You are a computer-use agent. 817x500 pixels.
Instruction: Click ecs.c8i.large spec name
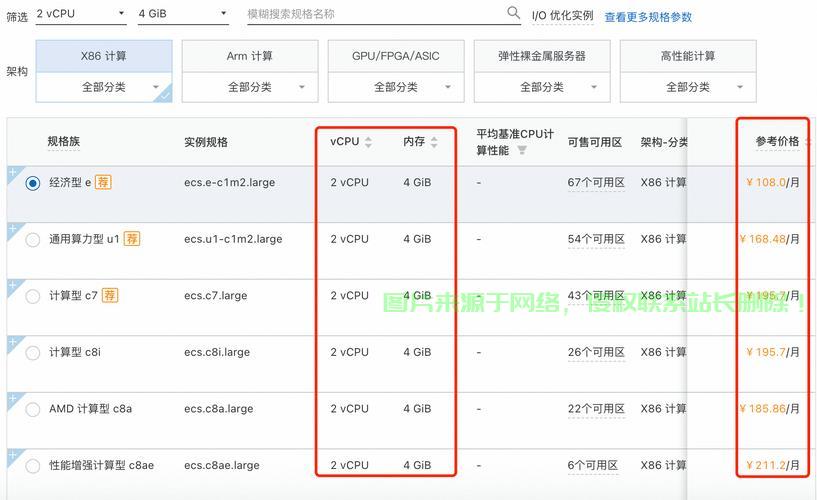click(x=217, y=353)
